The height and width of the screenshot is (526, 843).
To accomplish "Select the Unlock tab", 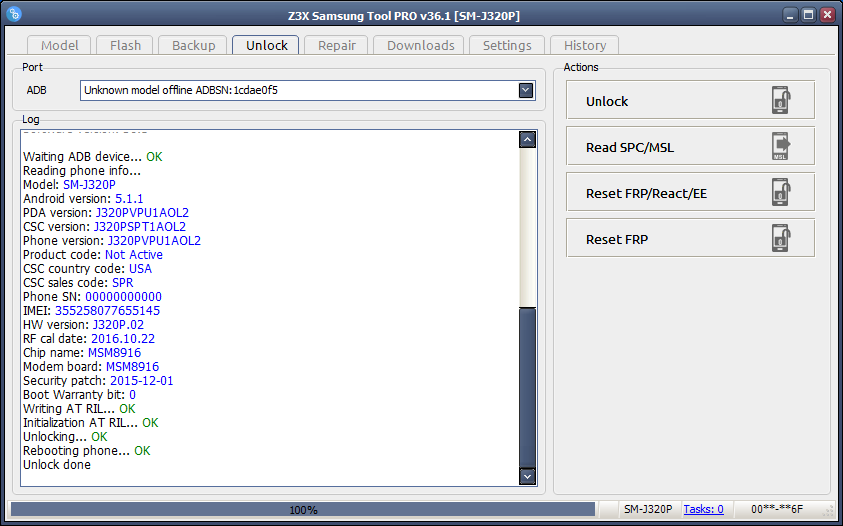I will (267, 45).
